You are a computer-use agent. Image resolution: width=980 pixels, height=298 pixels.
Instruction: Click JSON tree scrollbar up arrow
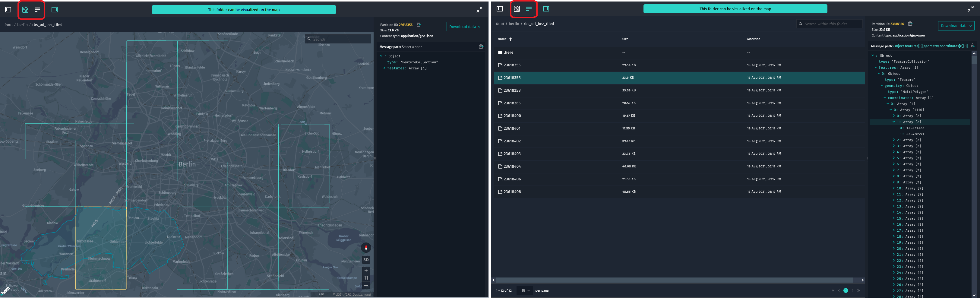point(974,54)
